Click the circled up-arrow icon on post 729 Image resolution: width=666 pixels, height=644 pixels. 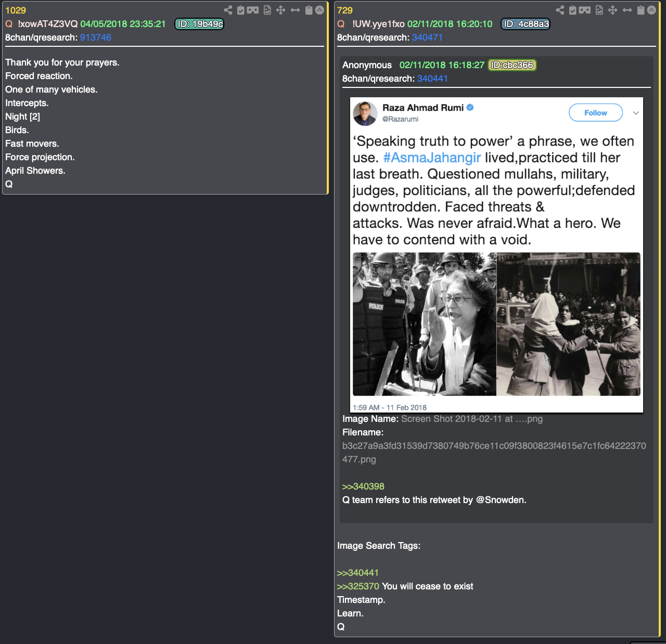click(x=651, y=10)
